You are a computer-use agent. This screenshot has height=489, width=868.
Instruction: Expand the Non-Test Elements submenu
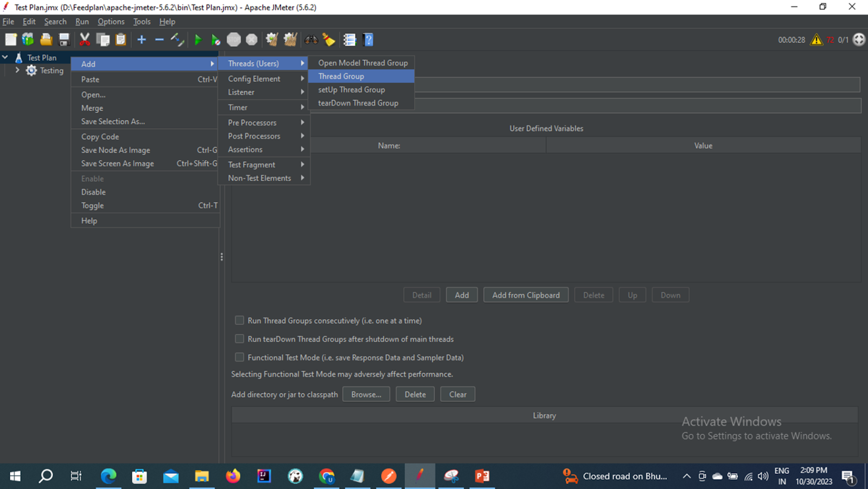[x=264, y=178]
